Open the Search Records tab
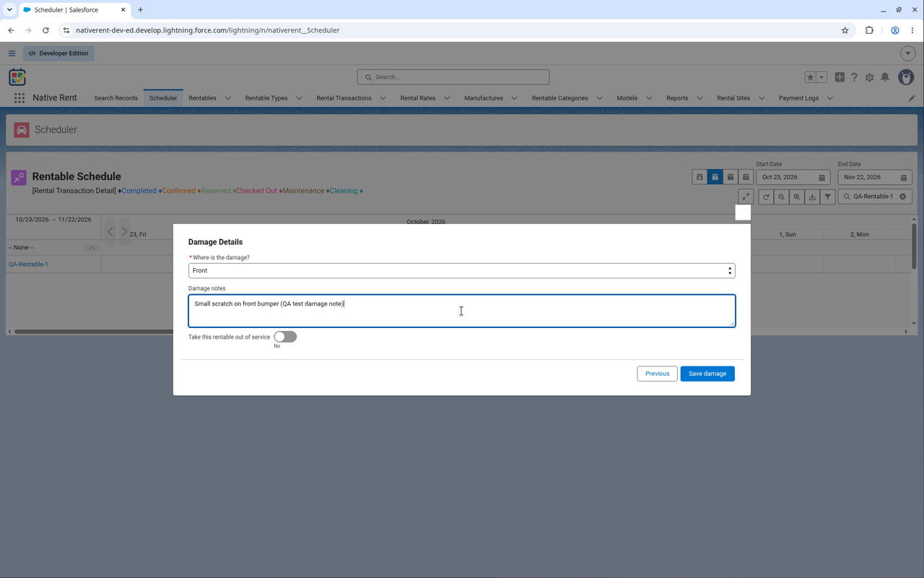 point(115,98)
